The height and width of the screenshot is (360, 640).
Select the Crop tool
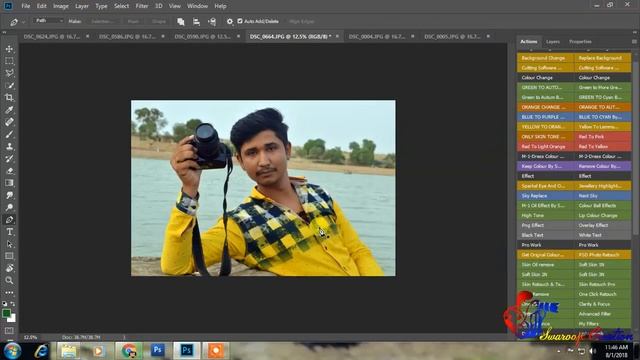coord(9,98)
